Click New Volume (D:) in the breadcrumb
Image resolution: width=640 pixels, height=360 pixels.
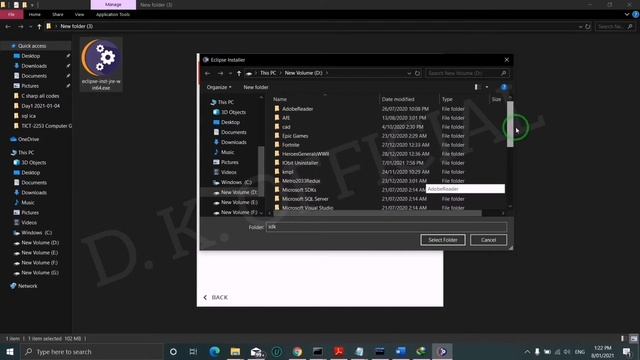(304, 73)
